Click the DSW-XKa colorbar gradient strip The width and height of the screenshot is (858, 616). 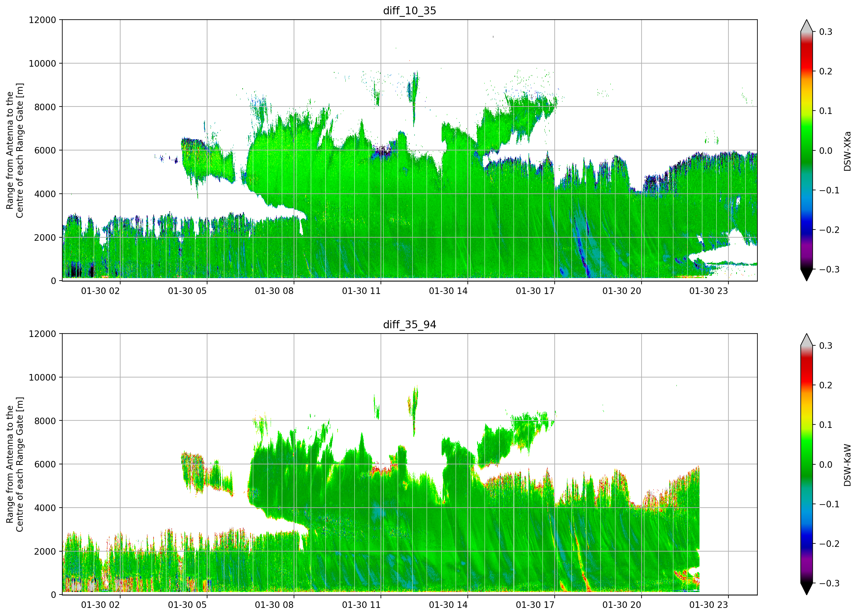[x=807, y=151]
